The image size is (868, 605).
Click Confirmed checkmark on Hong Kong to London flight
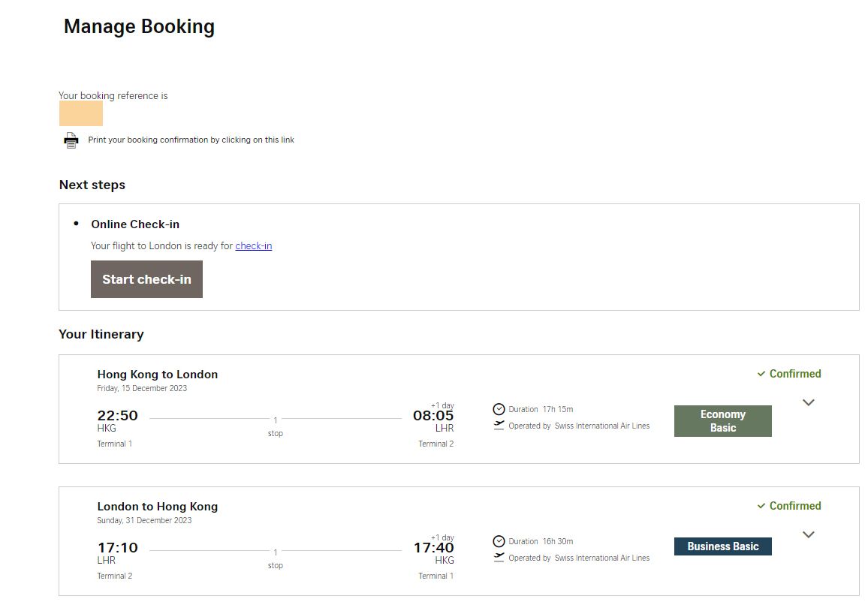tap(761, 374)
